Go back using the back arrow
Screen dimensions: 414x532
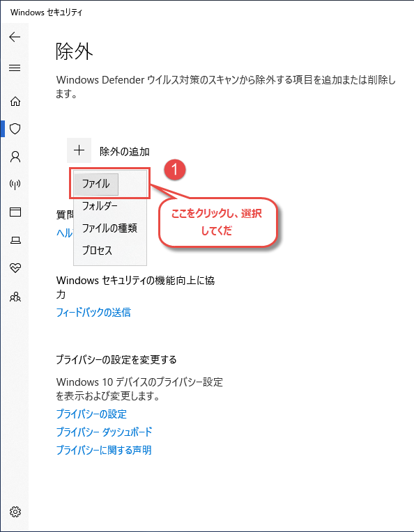click(x=15, y=37)
